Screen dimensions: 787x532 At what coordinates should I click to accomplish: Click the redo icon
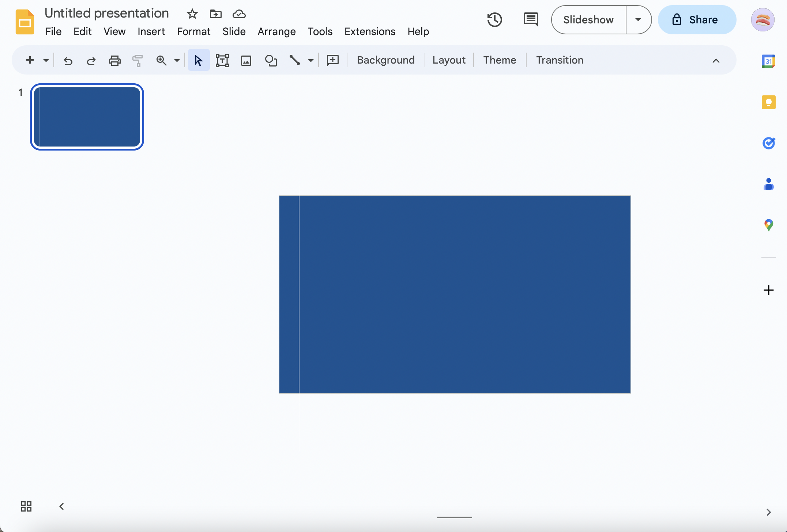(x=91, y=60)
